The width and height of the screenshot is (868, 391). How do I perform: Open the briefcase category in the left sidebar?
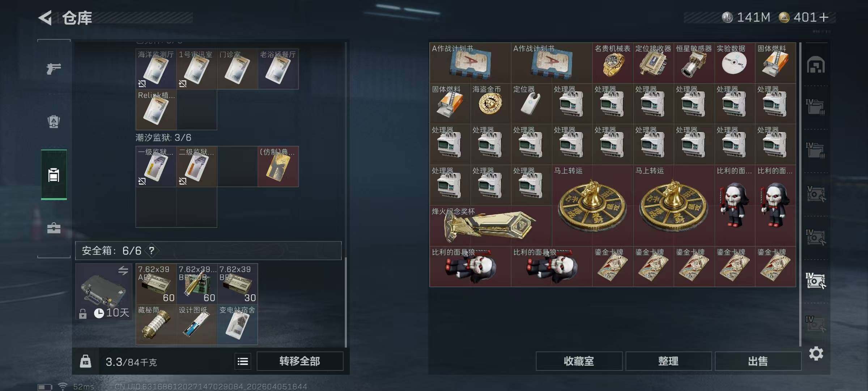[54, 228]
